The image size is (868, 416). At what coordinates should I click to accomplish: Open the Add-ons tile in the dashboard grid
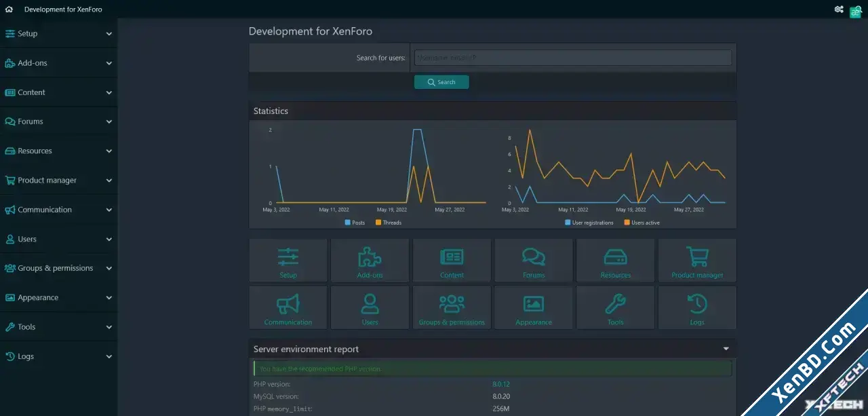(x=370, y=261)
